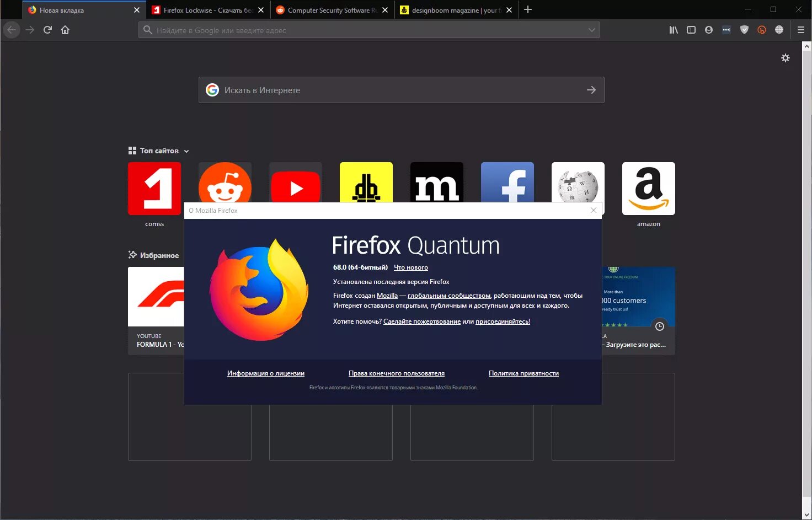
Task: Close the О Mozilla Firefox dialog
Action: (x=594, y=210)
